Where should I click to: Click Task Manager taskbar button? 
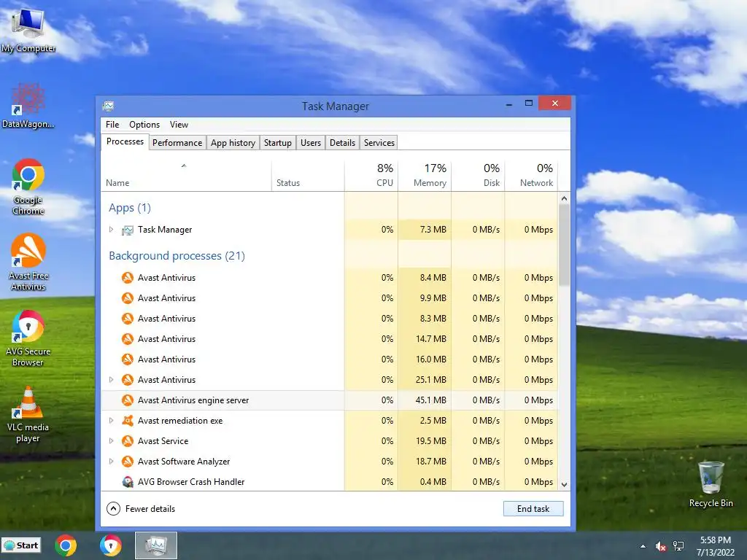[x=156, y=545]
